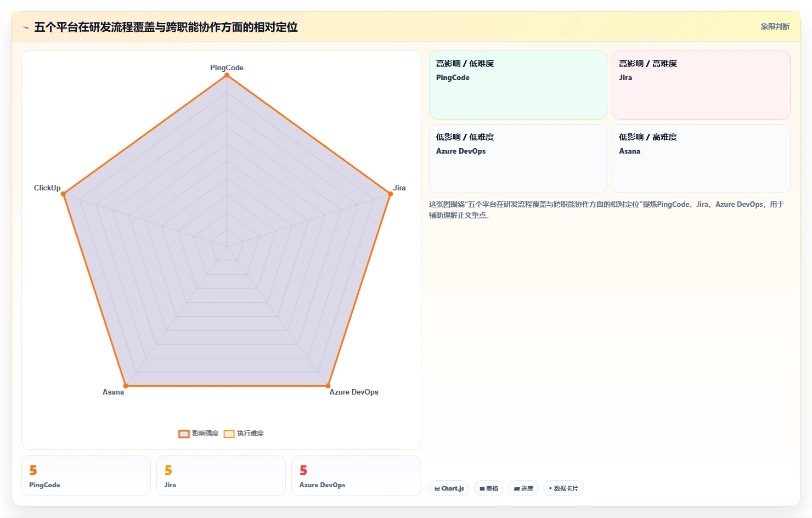The width and height of the screenshot is (812, 518).
Task: Click Asana text in quadrant card
Action: 630,151
